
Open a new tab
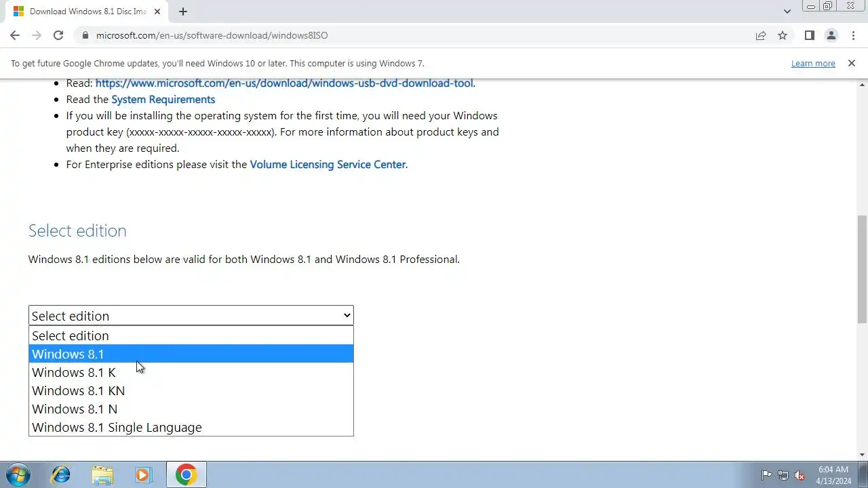[183, 12]
